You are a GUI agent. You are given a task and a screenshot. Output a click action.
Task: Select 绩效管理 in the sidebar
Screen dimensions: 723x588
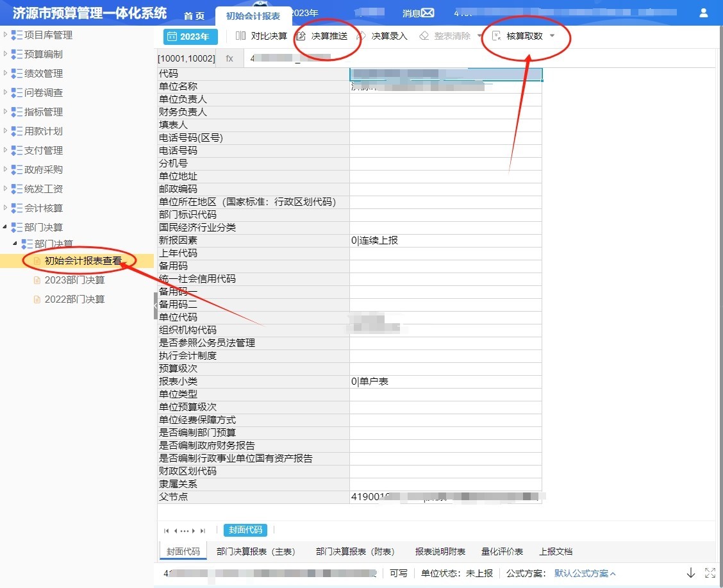tap(44, 73)
